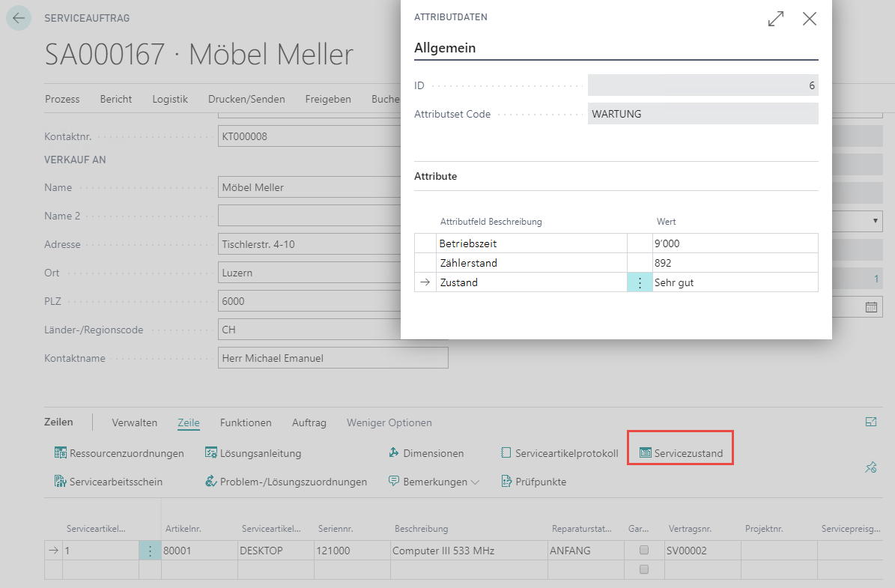Toggle Garantie checkbox on empty line
Viewport: 895px width, 588px height.
(644, 569)
